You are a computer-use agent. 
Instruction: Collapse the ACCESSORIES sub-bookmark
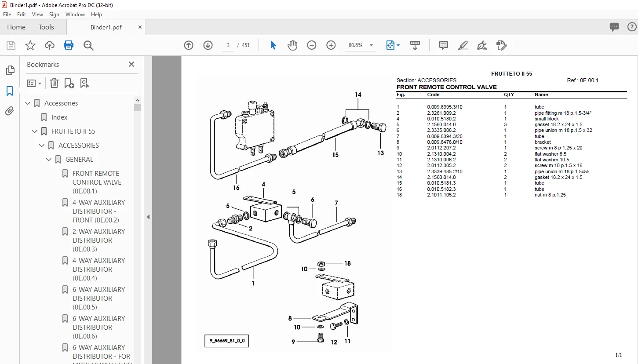(x=42, y=146)
